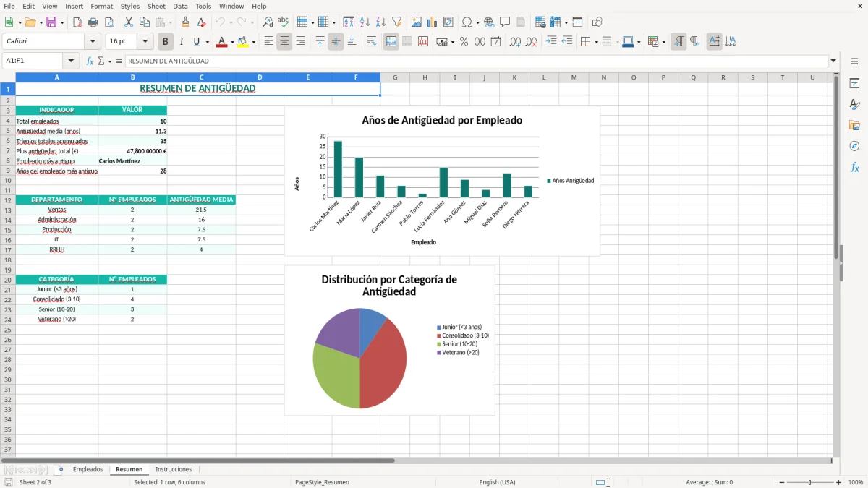The image size is (868, 488).
Task: Click Export as PDF icon
Action: (77, 22)
